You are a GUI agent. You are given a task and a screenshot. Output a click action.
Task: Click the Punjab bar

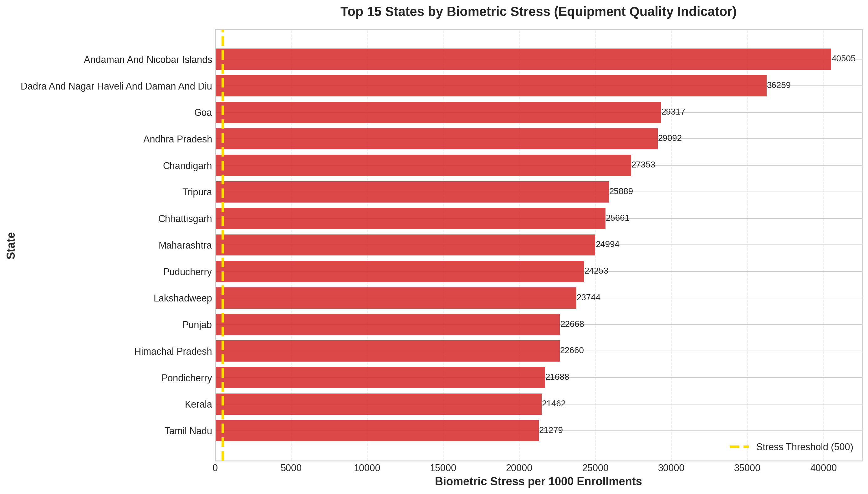click(x=388, y=325)
